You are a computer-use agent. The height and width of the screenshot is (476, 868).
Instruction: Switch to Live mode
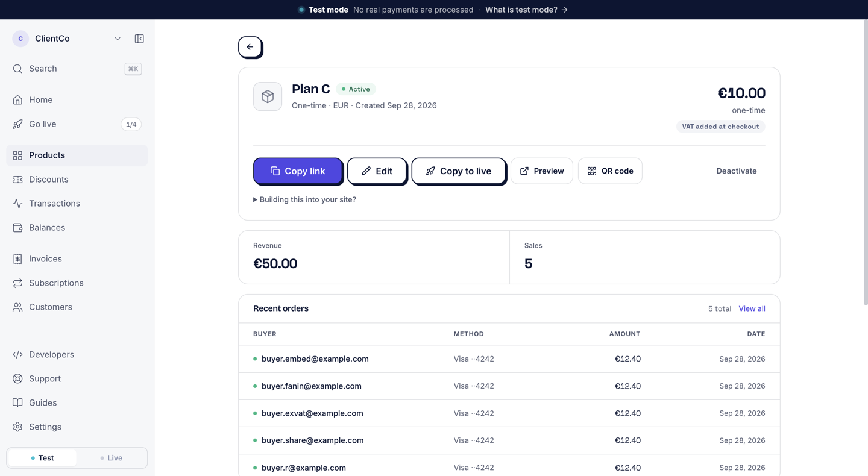[x=112, y=458]
